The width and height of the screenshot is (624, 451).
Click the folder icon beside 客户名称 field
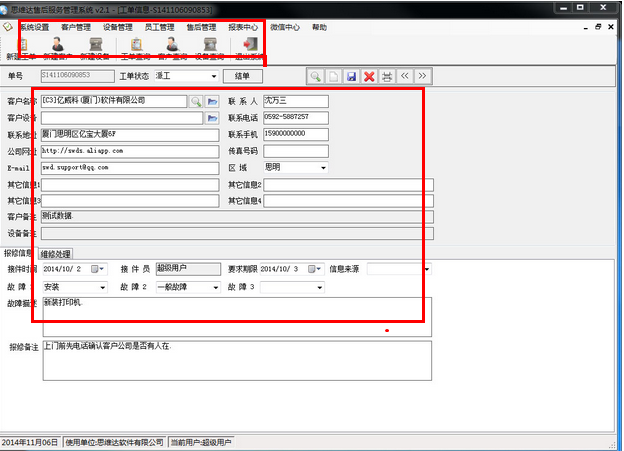pos(213,102)
